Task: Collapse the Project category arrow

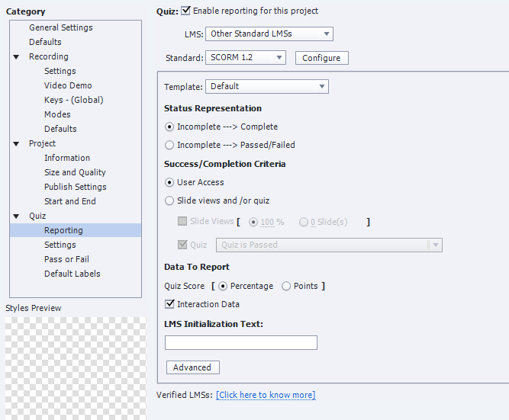Action: click(17, 144)
